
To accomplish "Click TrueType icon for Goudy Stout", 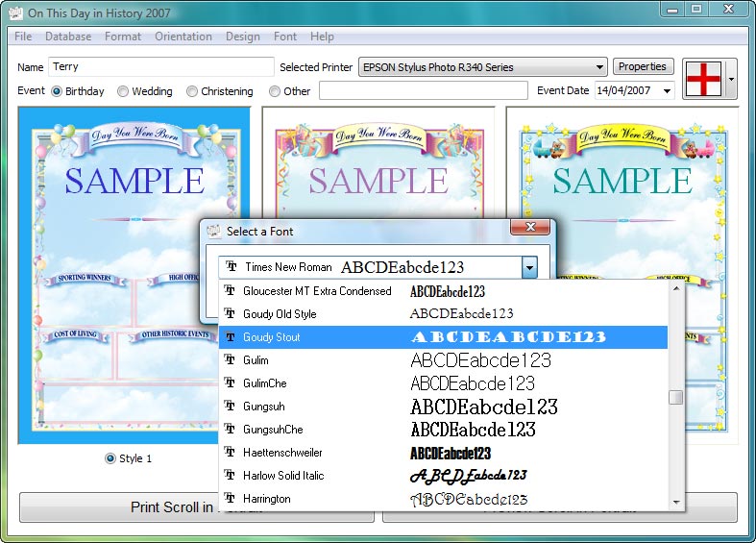I will point(230,336).
